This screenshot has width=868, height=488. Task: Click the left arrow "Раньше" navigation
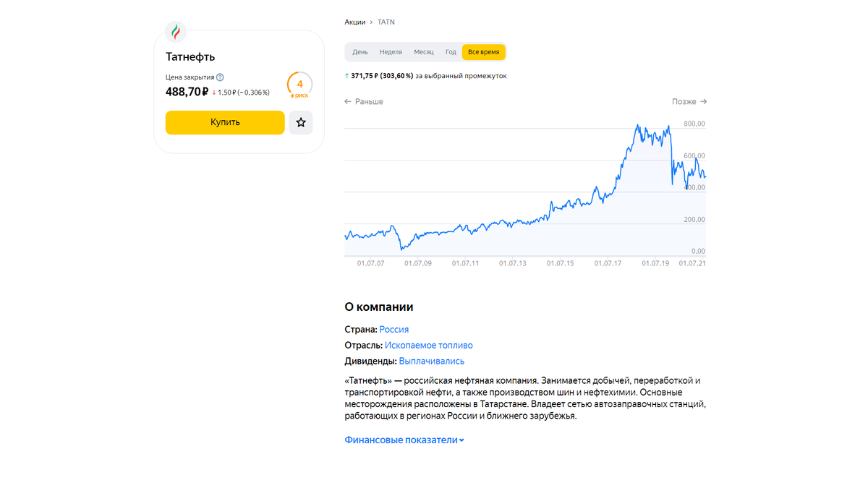tap(364, 102)
